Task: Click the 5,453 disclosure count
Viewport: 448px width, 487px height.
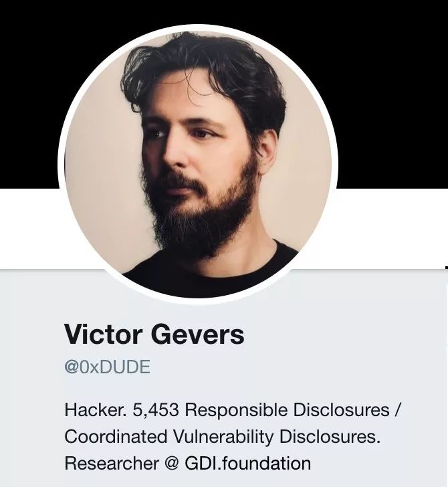Action: coord(156,410)
